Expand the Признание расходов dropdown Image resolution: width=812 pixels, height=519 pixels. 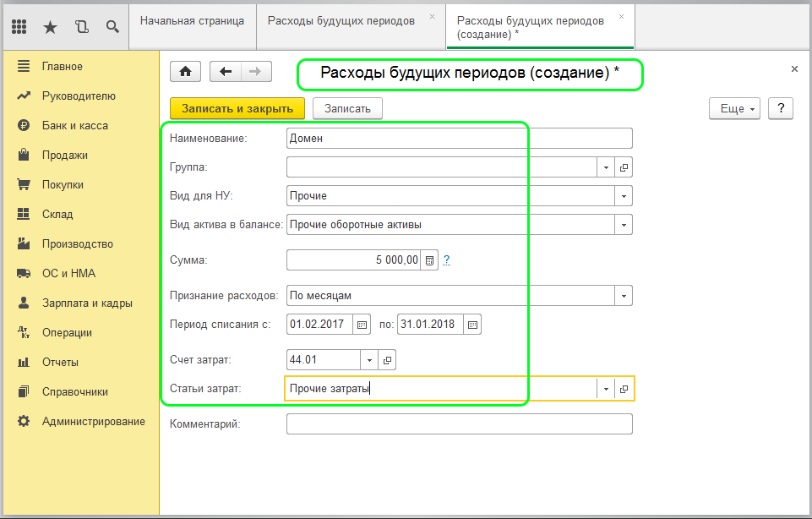(624, 297)
